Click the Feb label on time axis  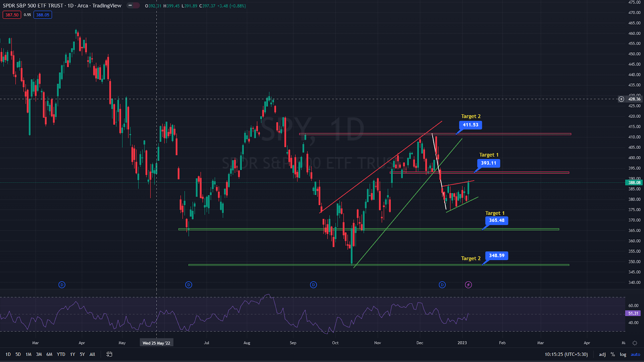click(502, 343)
